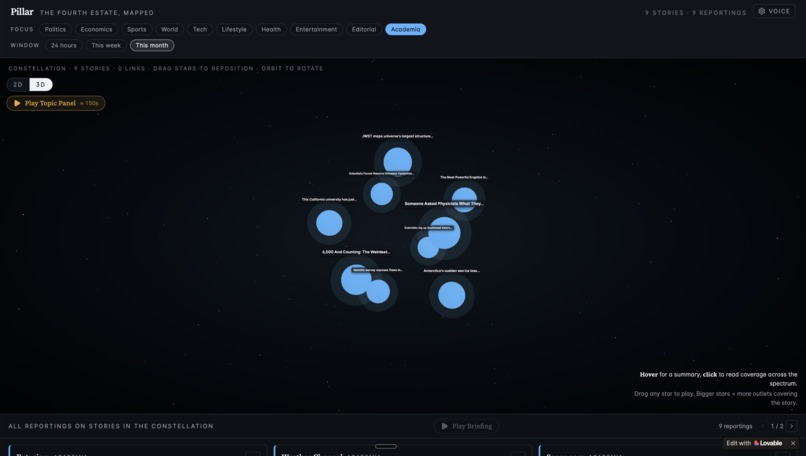Viewport: 806px width, 456px height.
Task: Choose the Health focus chip
Action: (271, 29)
